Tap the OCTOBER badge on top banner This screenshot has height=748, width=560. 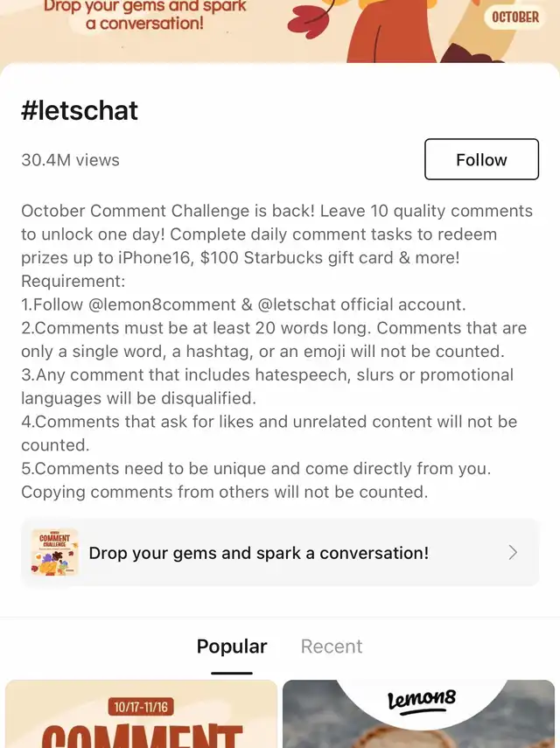point(515,17)
